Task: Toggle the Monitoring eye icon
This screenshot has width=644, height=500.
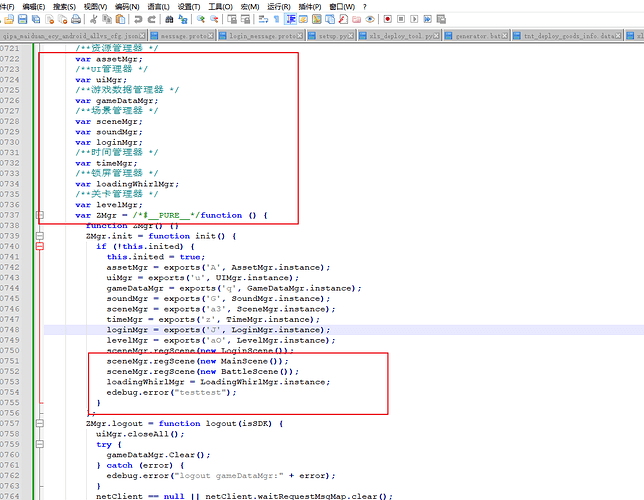Action: [370, 19]
